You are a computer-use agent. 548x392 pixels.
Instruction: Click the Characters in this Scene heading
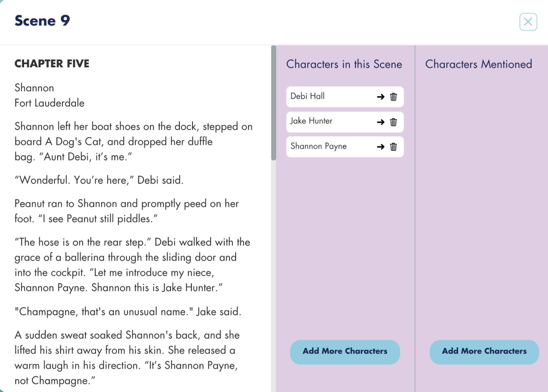tap(344, 64)
